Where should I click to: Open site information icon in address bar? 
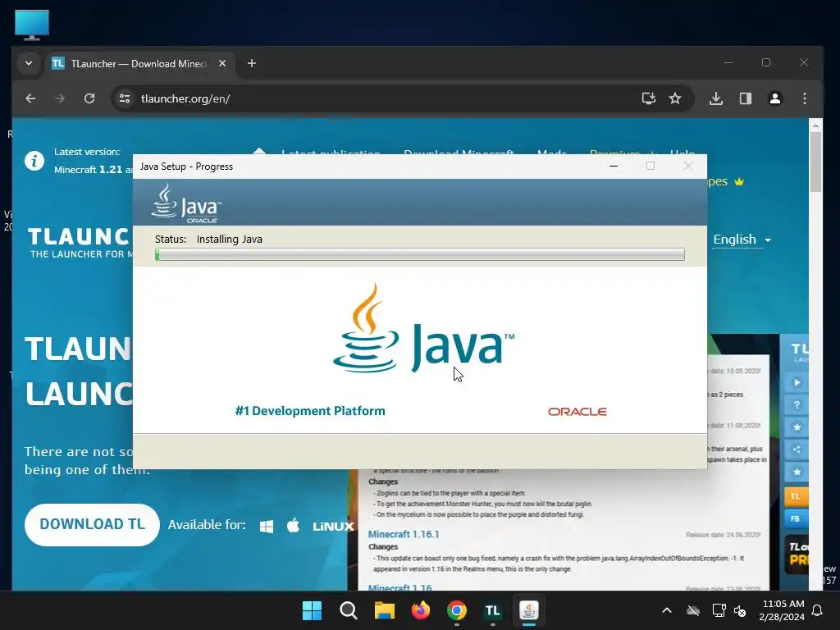[125, 98]
